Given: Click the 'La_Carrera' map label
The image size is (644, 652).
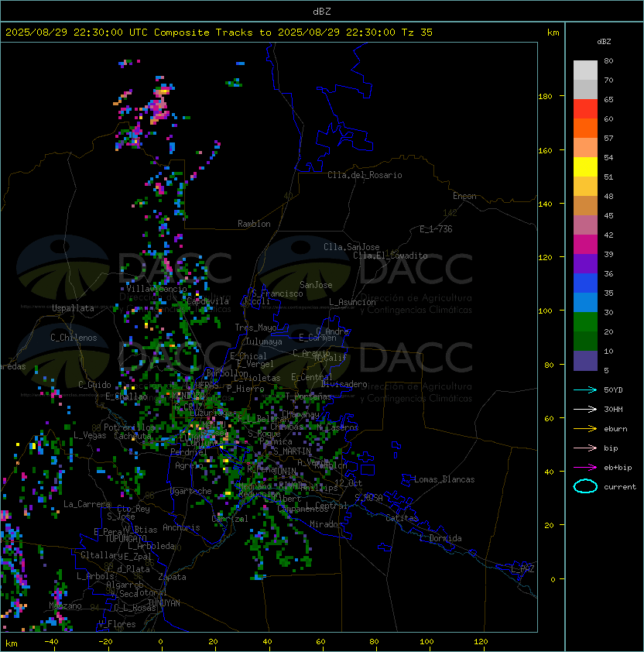Looking at the screenshot, I should [87, 504].
